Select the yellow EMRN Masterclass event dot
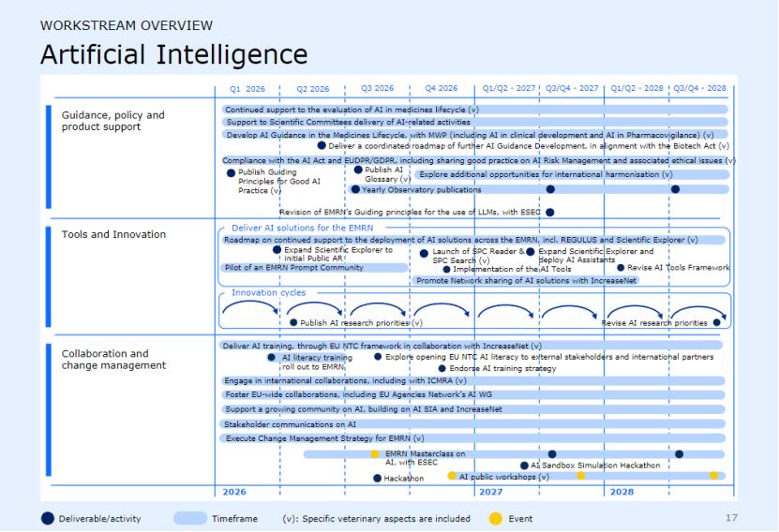The width and height of the screenshot is (779, 532). [375, 454]
